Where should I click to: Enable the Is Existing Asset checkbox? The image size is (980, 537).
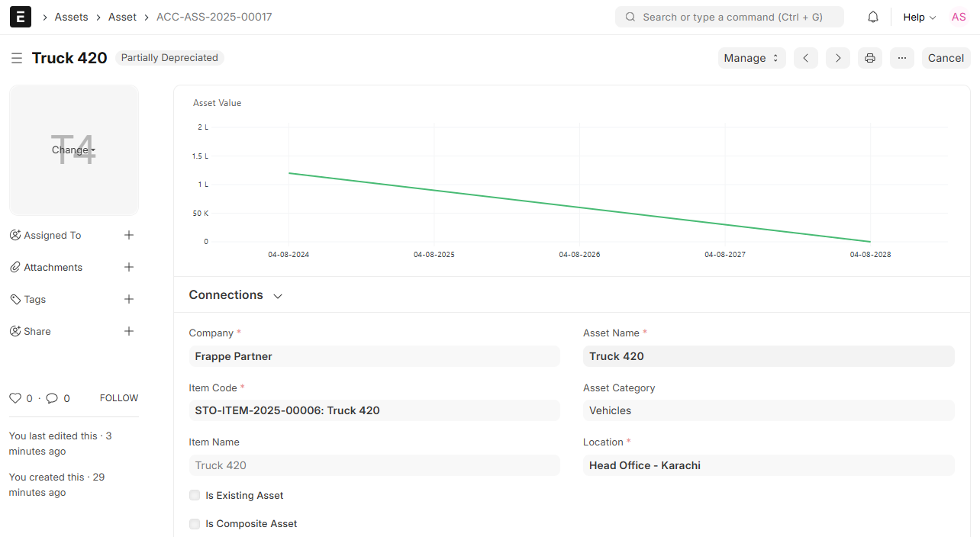pos(195,495)
